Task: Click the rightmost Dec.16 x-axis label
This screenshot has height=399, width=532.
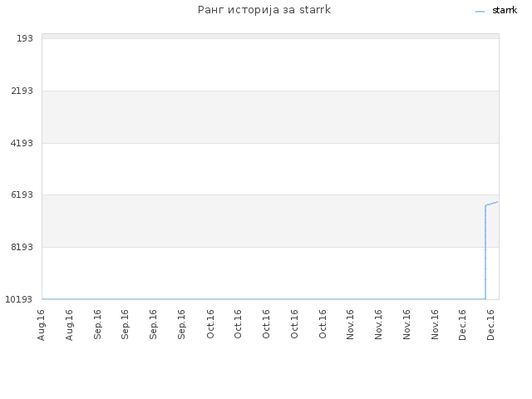Action: (x=490, y=325)
